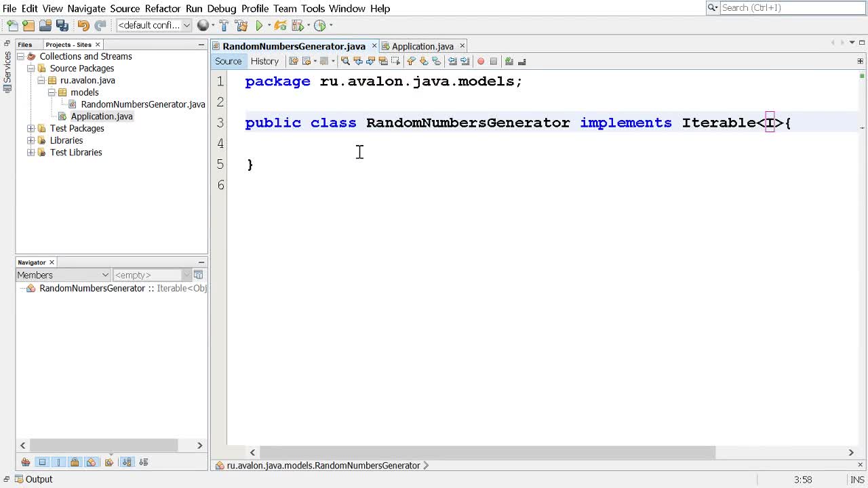Click Next Bookmark icon
Image resolution: width=868 pixels, height=488 pixels.
[x=424, y=61]
